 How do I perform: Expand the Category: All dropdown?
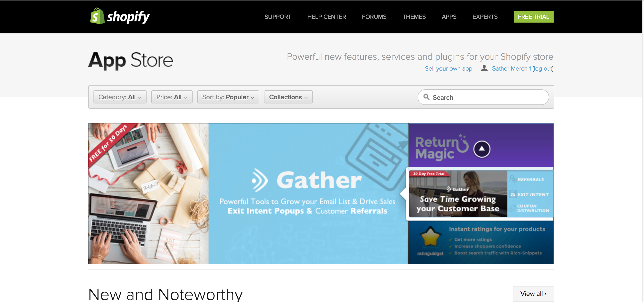[x=120, y=97]
